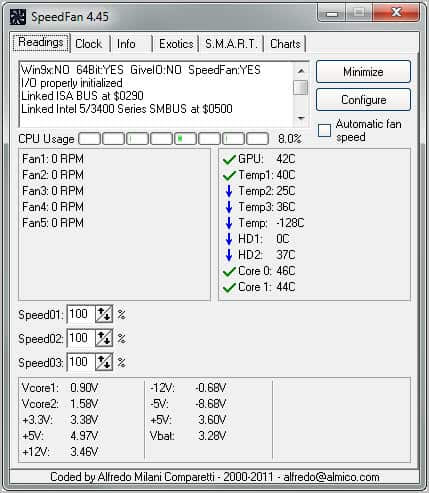Click the log box scroll up arrow
The image size is (429, 493).
click(x=301, y=71)
